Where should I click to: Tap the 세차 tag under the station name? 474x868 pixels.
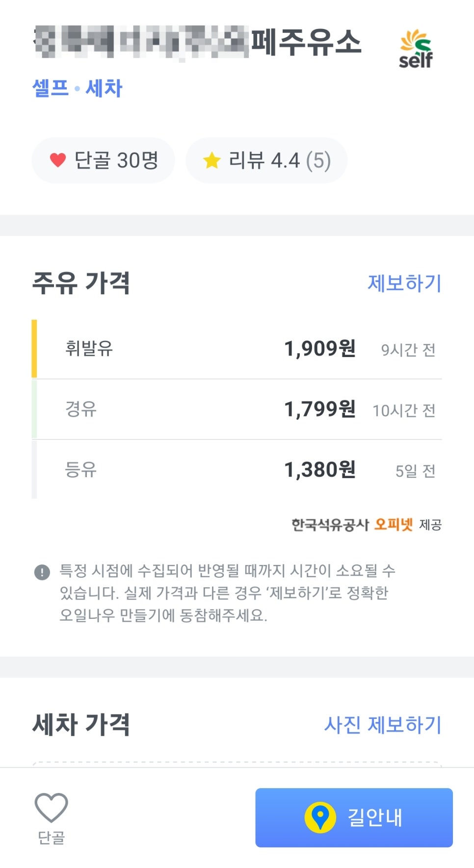pyautogui.click(x=104, y=88)
